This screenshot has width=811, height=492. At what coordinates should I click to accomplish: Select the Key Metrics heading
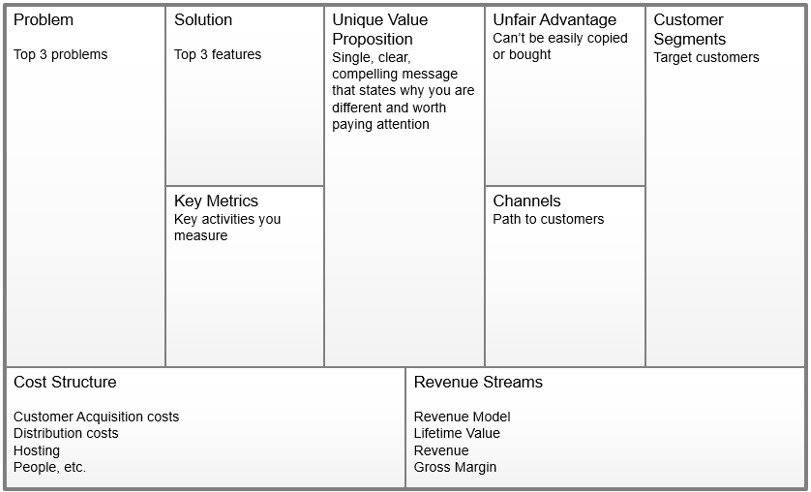(216, 201)
